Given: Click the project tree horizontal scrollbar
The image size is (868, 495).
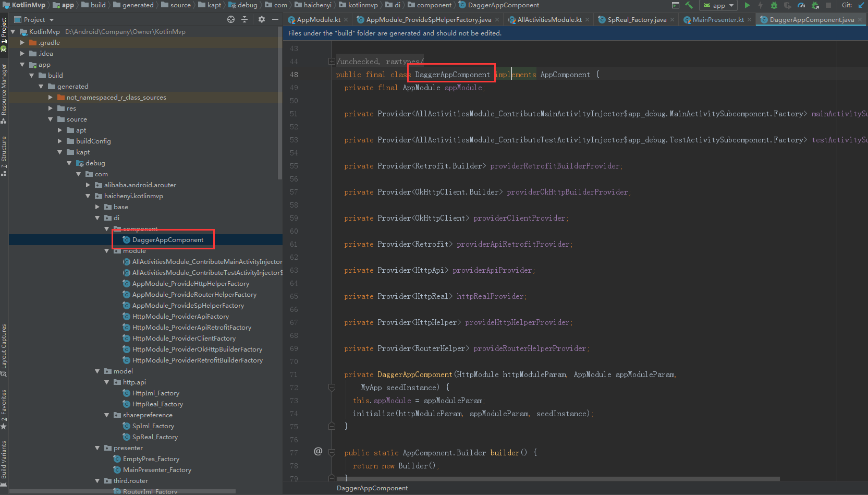Looking at the screenshot, I should click(122, 491).
